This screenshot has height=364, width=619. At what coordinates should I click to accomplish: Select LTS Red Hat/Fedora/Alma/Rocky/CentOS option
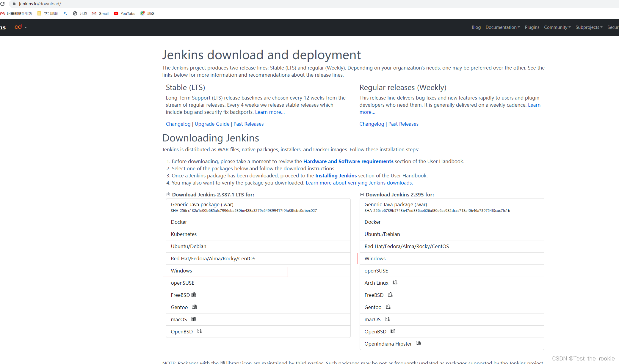click(x=258, y=259)
